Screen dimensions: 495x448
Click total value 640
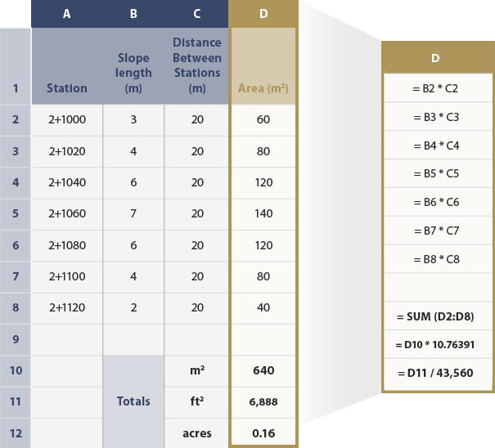pos(263,370)
